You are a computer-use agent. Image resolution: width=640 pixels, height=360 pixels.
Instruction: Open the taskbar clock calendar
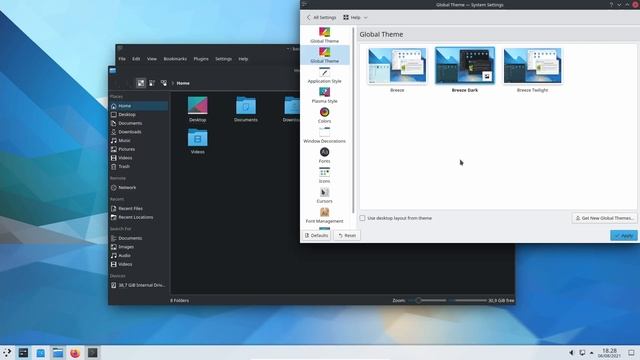pos(609,353)
